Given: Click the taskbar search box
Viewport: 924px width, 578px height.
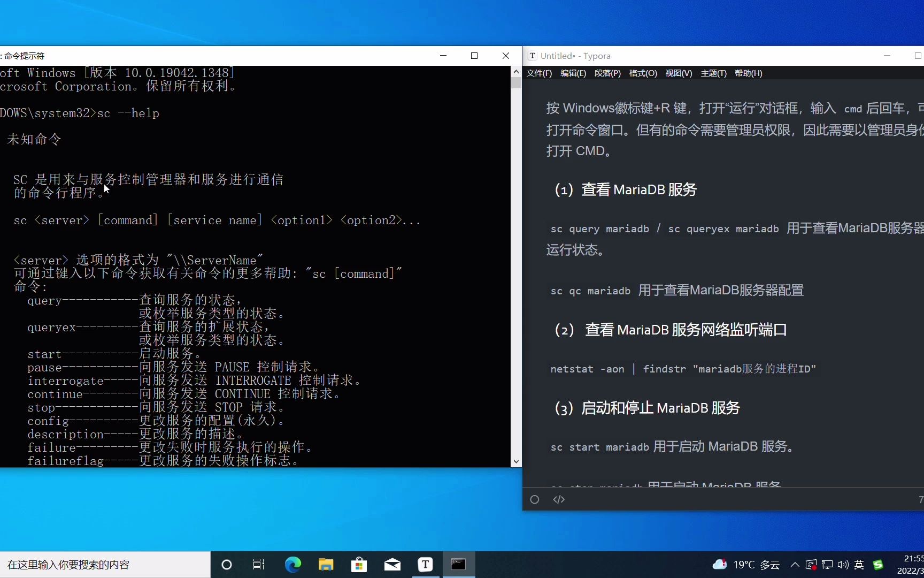Looking at the screenshot, I should 105,565.
